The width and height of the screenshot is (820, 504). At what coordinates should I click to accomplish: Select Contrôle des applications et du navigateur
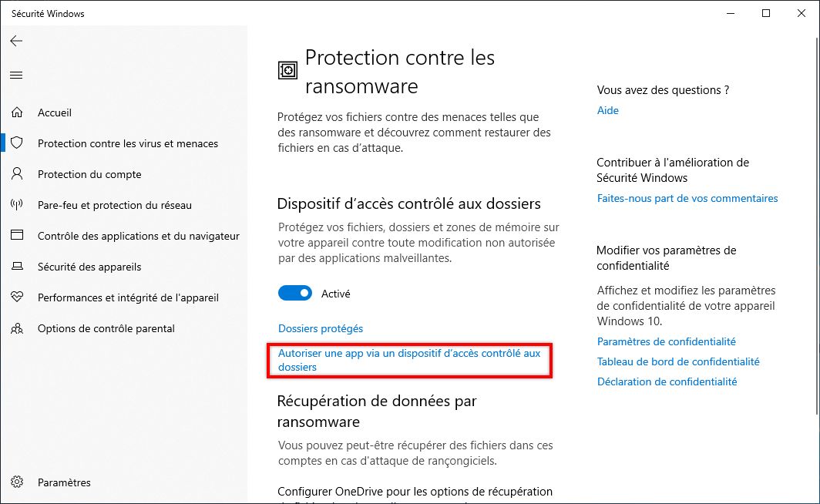click(139, 236)
